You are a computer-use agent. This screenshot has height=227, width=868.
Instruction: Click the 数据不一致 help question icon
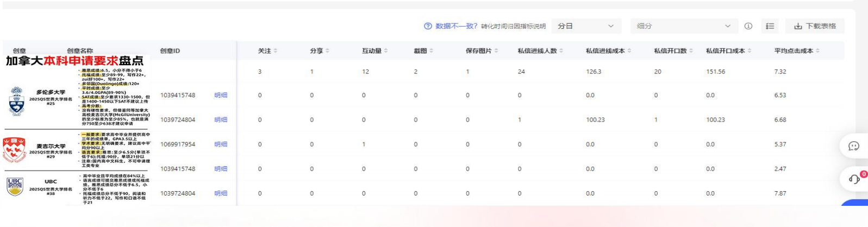click(x=428, y=26)
